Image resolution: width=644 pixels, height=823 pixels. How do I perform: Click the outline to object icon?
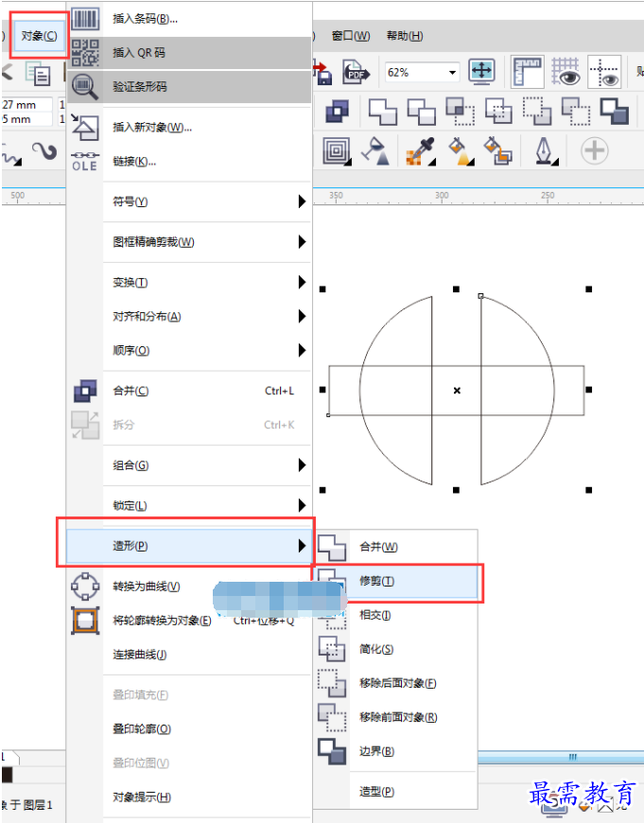[x=85, y=621]
